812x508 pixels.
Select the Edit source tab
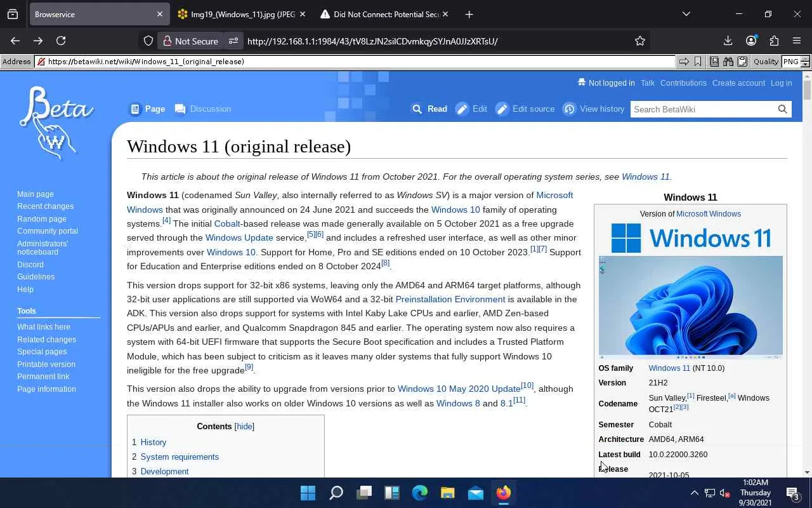(525, 109)
